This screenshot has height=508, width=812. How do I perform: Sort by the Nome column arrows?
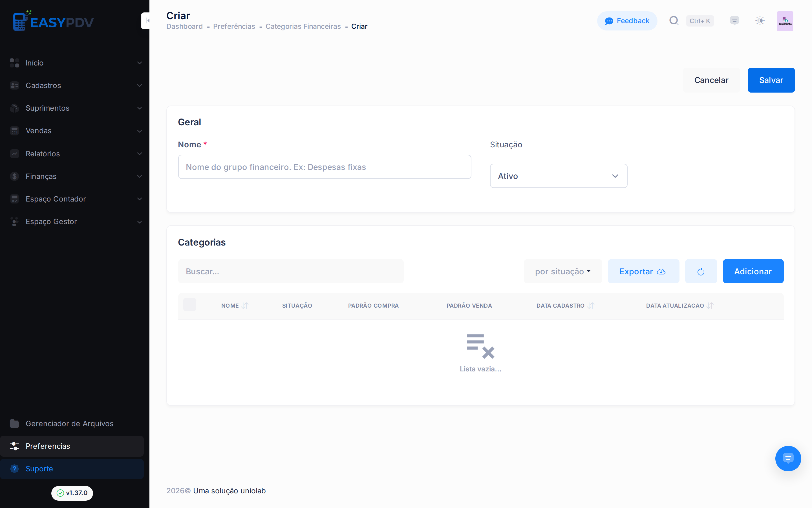245,305
